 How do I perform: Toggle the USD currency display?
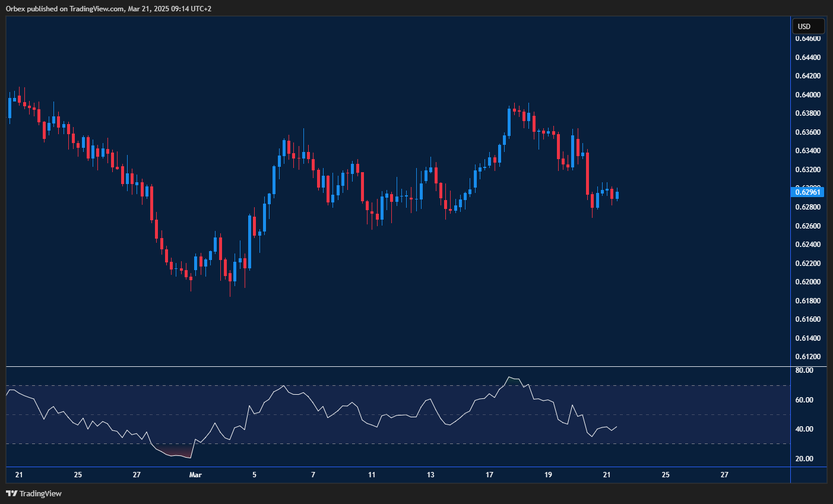click(807, 26)
